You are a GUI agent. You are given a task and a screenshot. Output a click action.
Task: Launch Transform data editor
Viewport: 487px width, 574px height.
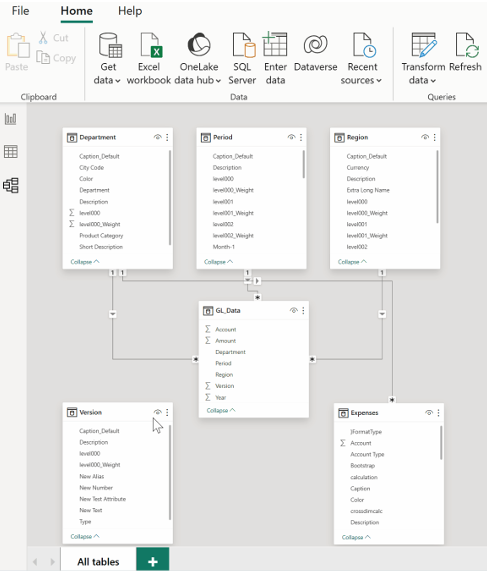423,58
